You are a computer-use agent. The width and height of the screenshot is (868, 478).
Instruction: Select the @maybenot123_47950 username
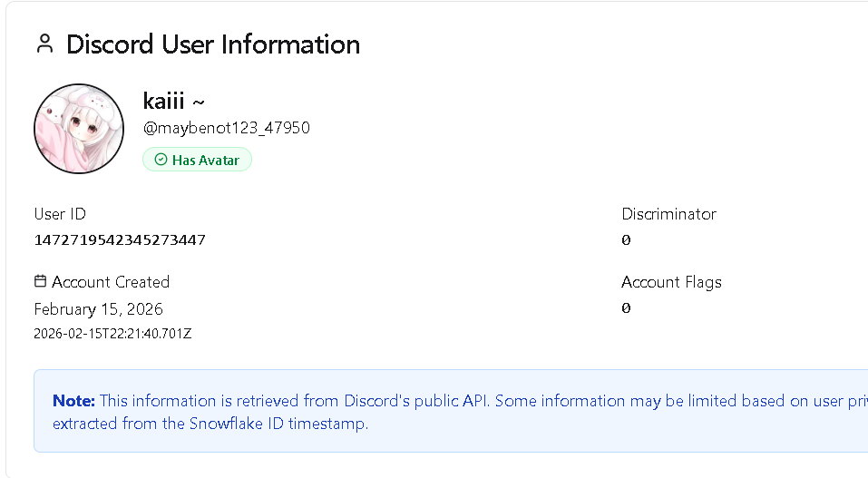click(x=226, y=128)
